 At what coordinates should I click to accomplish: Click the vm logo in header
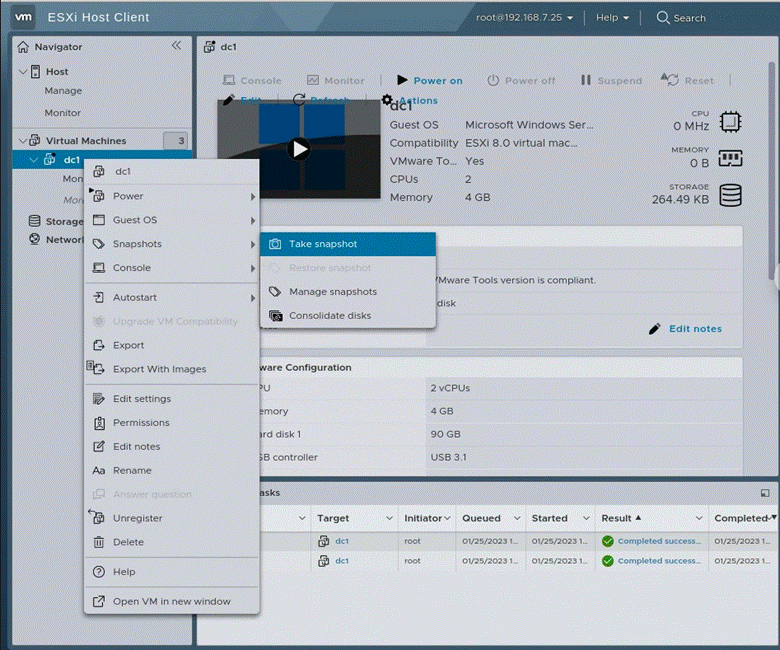coord(23,17)
